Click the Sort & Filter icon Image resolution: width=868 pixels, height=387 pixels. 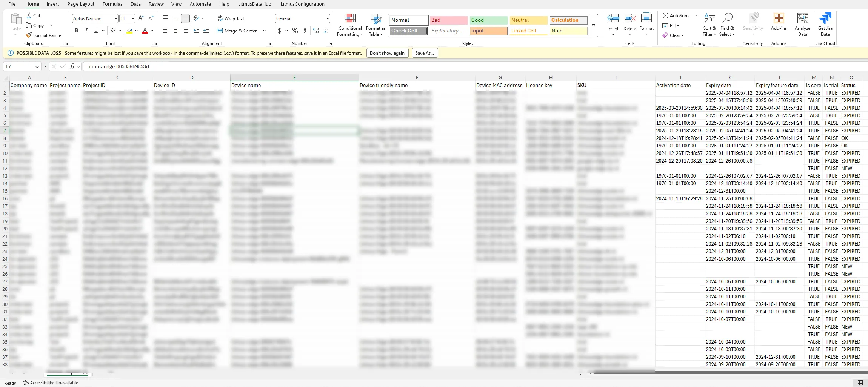pyautogui.click(x=709, y=18)
